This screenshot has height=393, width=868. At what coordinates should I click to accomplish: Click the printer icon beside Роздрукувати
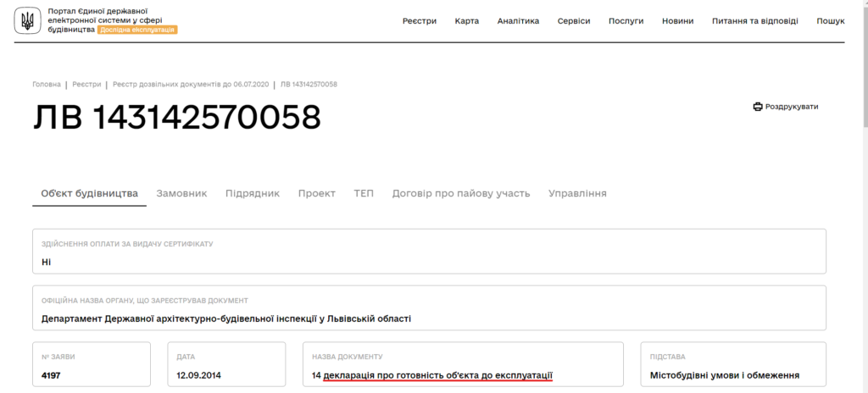[x=758, y=107]
